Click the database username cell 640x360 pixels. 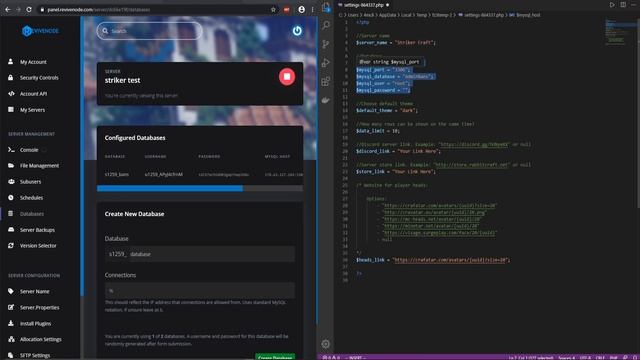(164, 174)
